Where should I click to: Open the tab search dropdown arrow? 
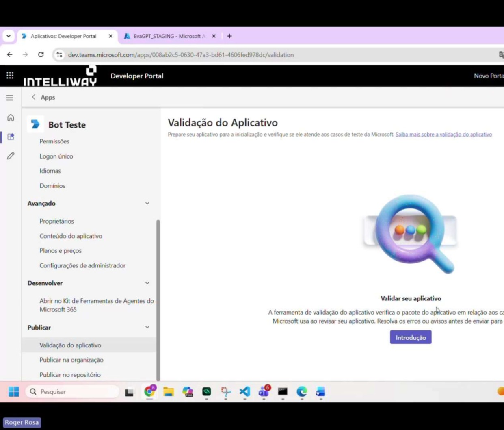click(9, 36)
